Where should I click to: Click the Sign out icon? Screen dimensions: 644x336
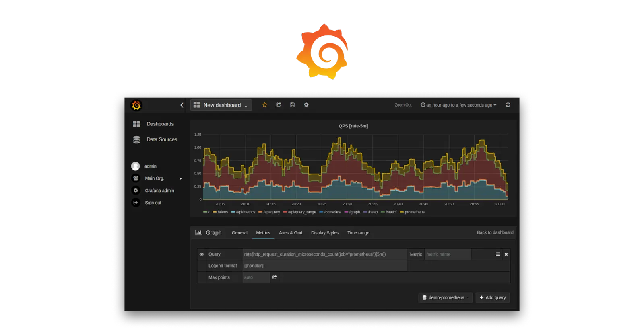[136, 203]
